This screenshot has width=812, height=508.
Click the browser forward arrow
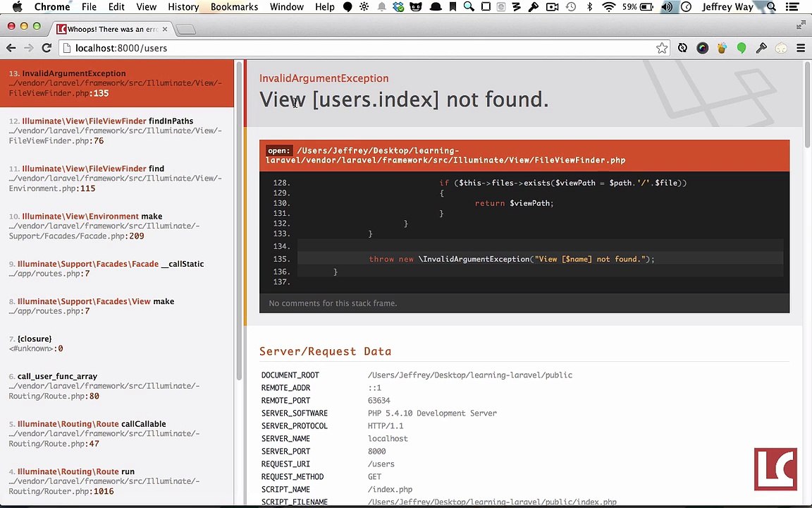(x=28, y=48)
